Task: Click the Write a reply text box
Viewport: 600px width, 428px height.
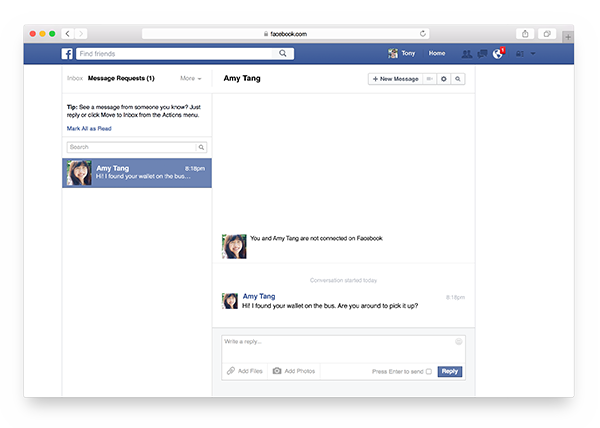Action: [343, 349]
